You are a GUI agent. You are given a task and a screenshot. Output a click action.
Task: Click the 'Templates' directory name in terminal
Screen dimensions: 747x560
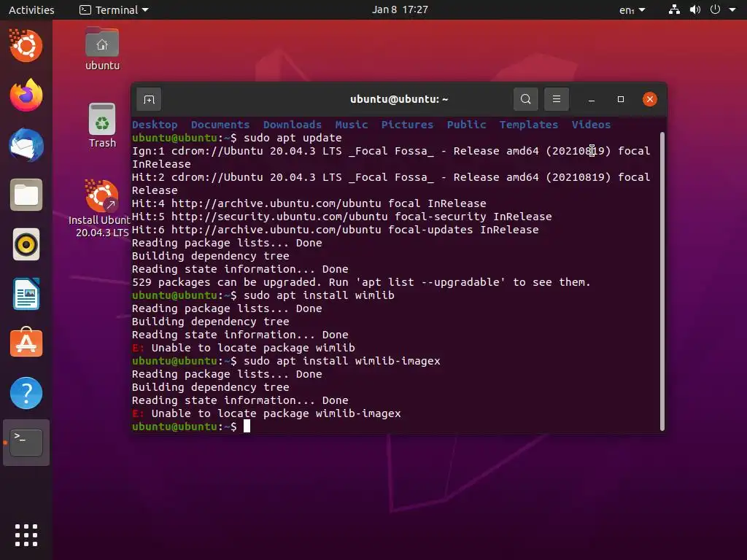coord(528,125)
